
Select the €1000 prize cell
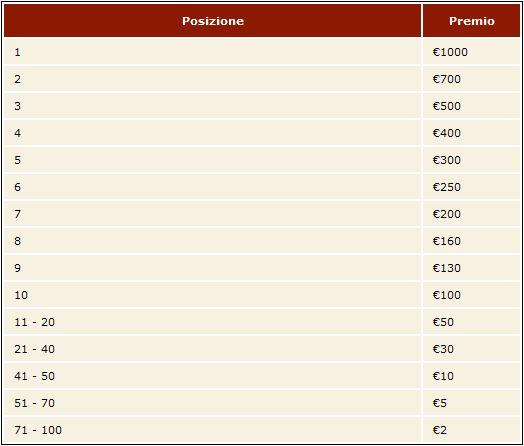(x=471, y=52)
